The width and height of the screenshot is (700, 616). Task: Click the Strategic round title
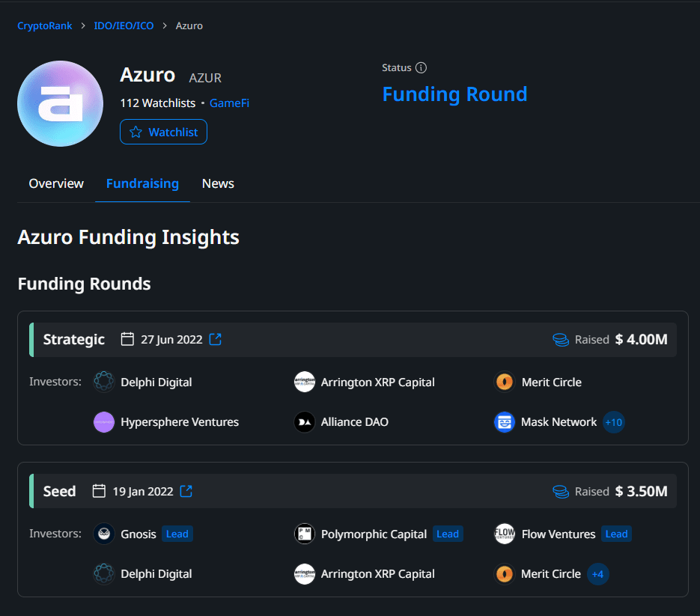[x=73, y=340]
